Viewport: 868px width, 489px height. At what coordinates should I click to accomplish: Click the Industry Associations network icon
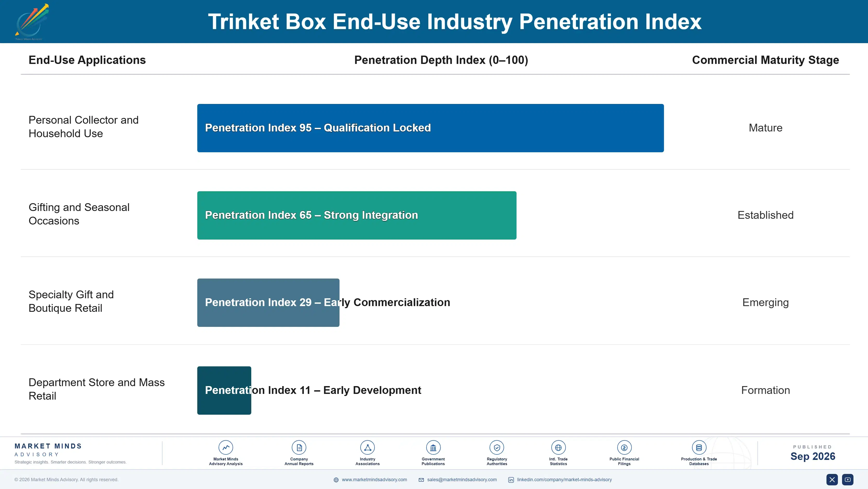[x=368, y=447]
